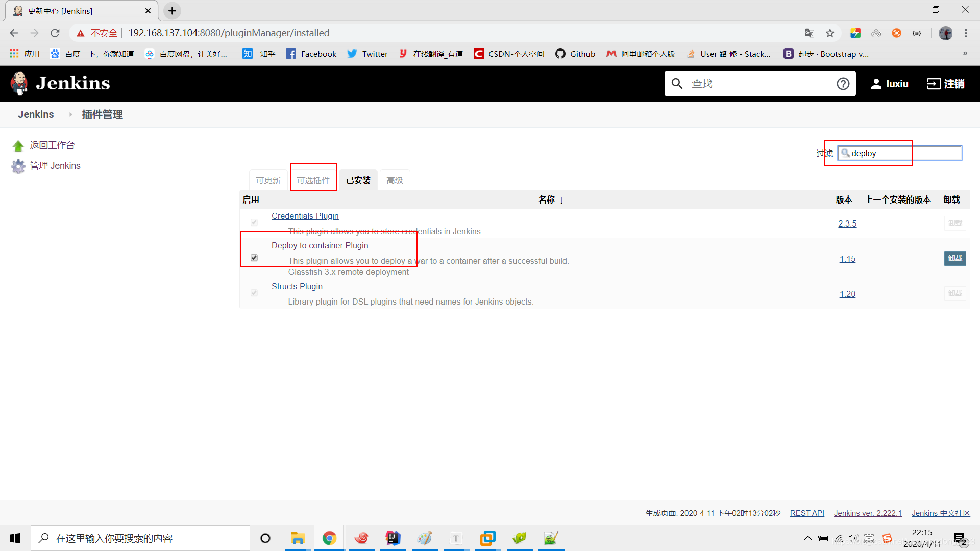Open the Credentials Plugin link
The width and height of the screenshot is (980, 551).
(305, 216)
